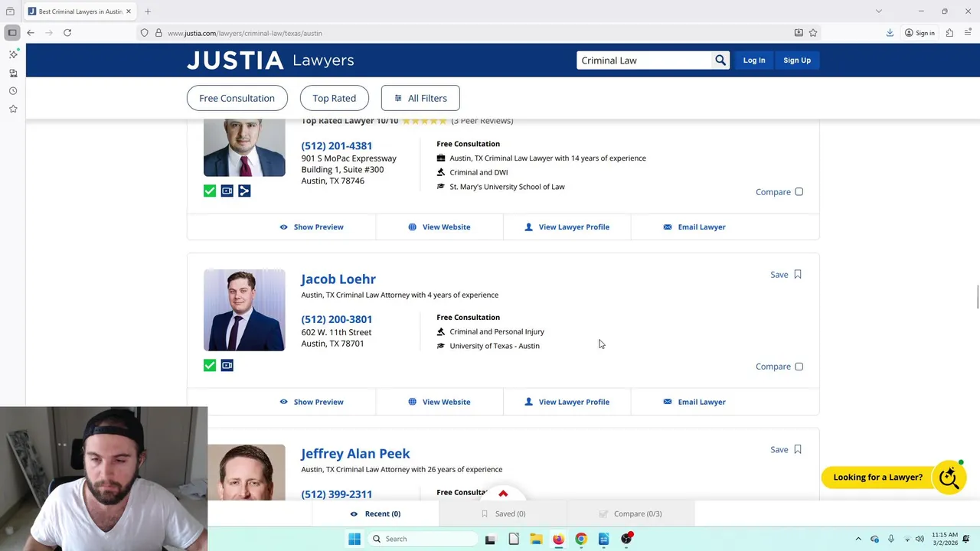Click the reader view icon in address bar

pyautogui.click(x=799, y=33)
